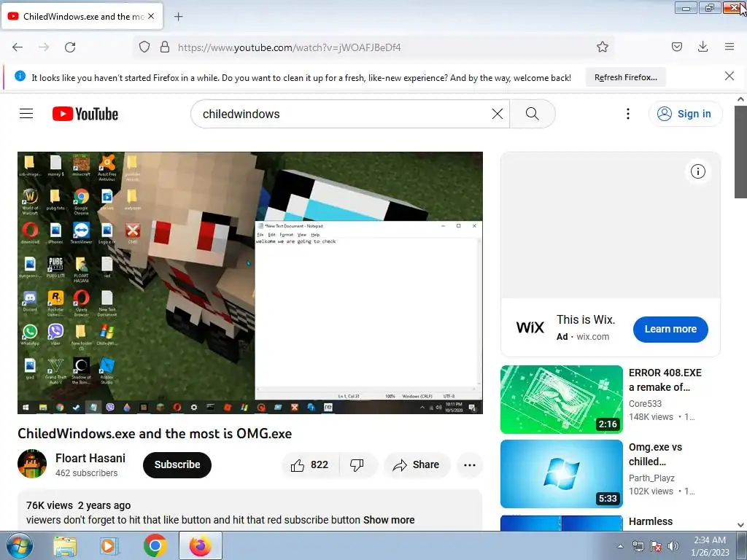The width and height of the screenshot is (747, 560).
Task: Open Google Chrome from taskbar
Action: [x=155, y=546]
